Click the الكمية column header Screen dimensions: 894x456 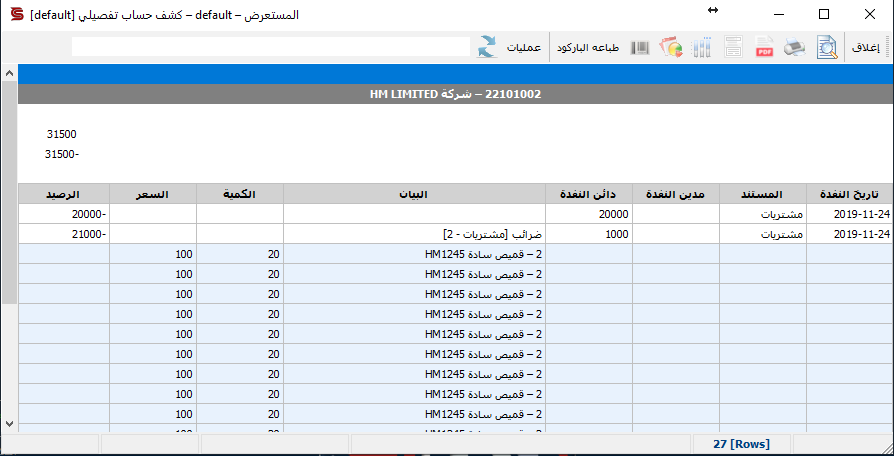(240, 194)
